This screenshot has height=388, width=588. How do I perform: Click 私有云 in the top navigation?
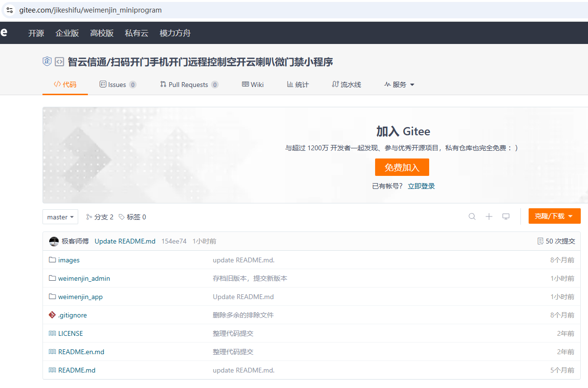pyautogui.click(x=137, y=33)
